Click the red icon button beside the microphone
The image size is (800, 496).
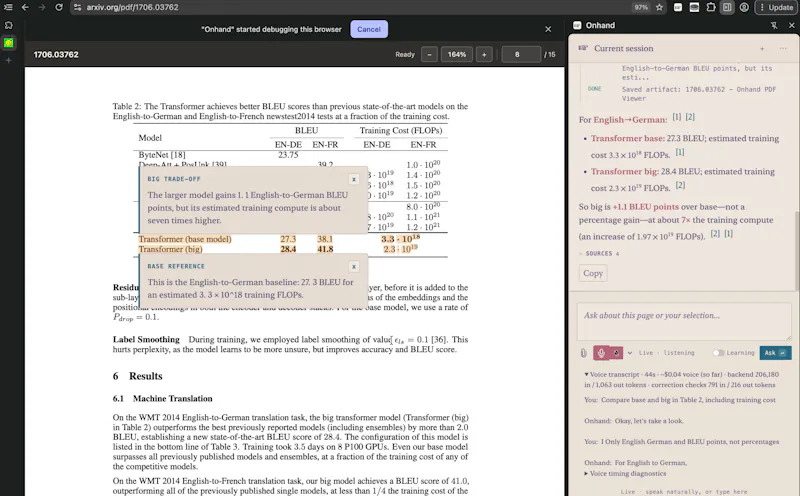[616, 353]
